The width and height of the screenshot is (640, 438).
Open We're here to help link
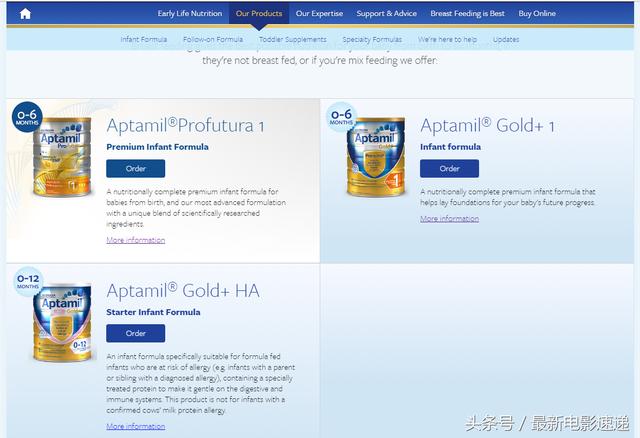(x=447, y=40)
